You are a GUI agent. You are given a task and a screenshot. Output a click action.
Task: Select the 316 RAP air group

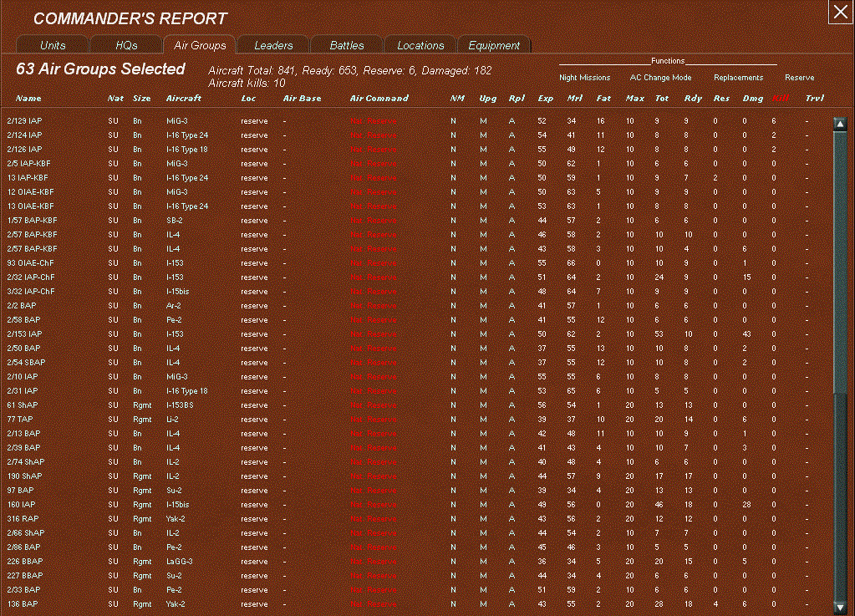coord(23,518)
